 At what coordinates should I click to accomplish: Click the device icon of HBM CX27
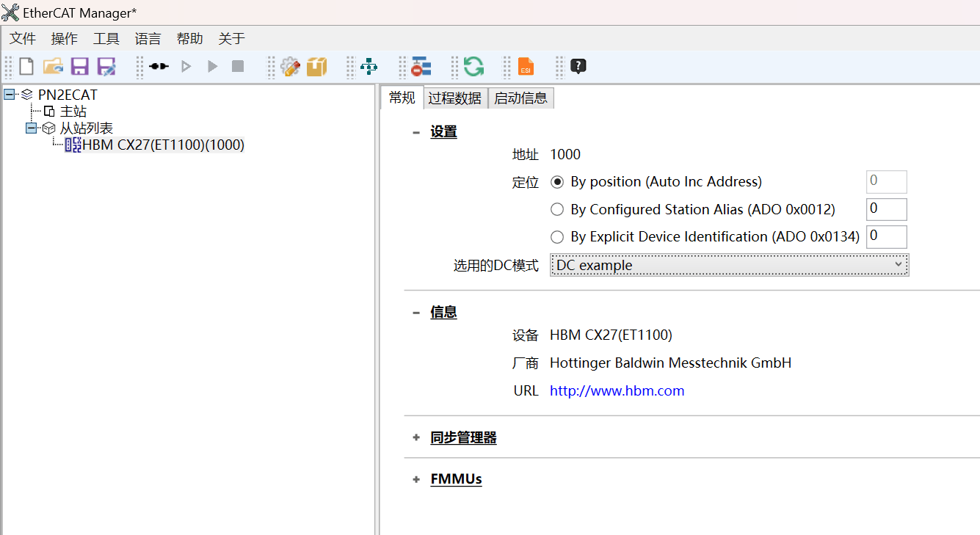coord(73,145)
